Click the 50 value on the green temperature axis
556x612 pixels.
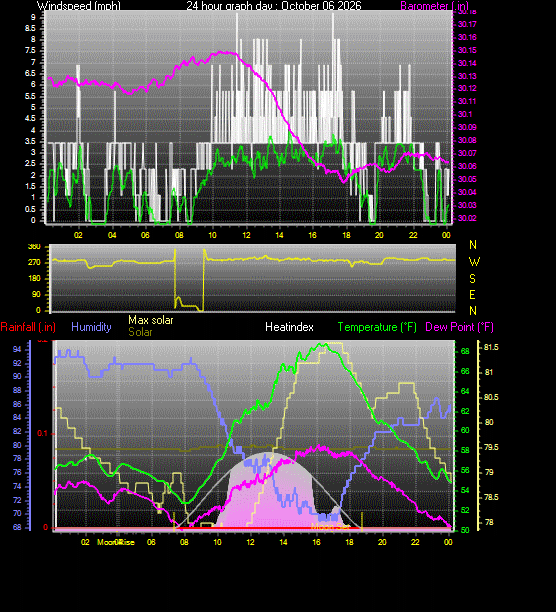465,530
